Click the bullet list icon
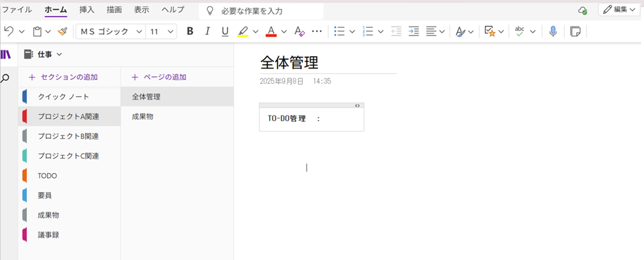644x260 pixels. click(339, 31)
